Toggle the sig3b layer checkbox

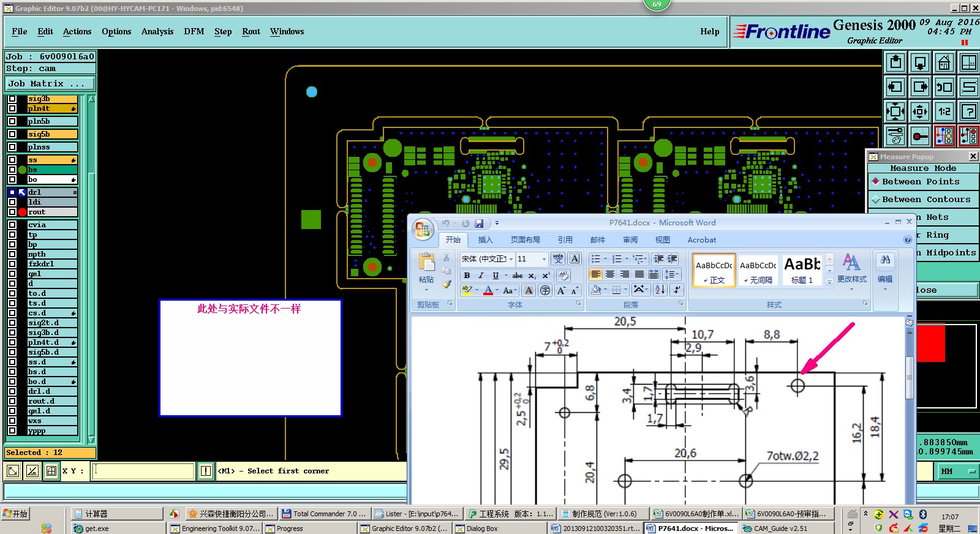point(12,99)
